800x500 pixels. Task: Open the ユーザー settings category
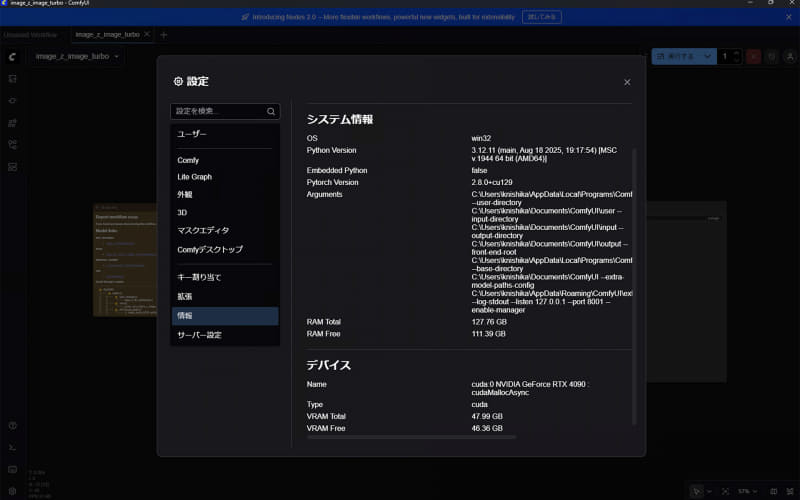(225, 134)
